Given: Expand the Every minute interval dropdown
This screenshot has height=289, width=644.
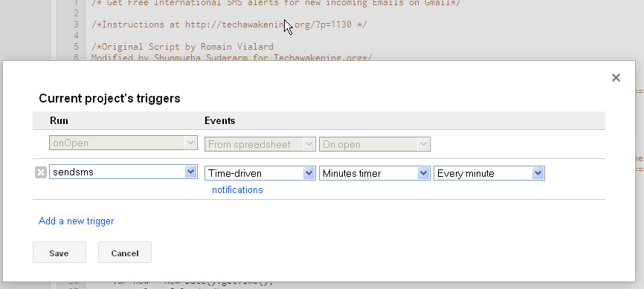Looking at the screenshot, I should tap(489, 173).
